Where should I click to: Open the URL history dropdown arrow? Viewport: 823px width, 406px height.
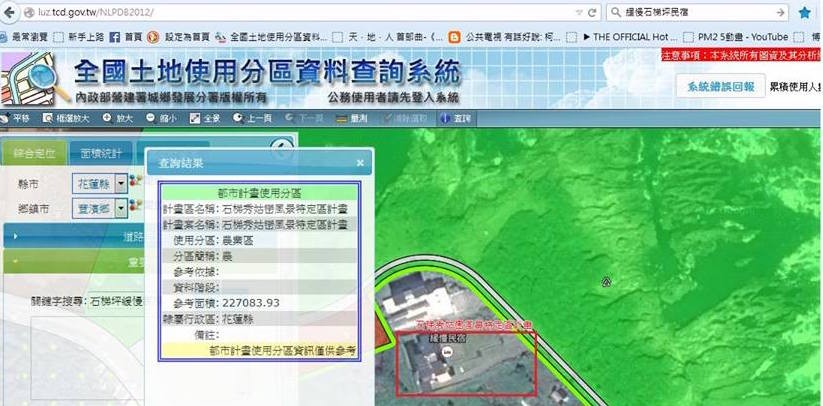pyautogui.click(x=579, y=13)
